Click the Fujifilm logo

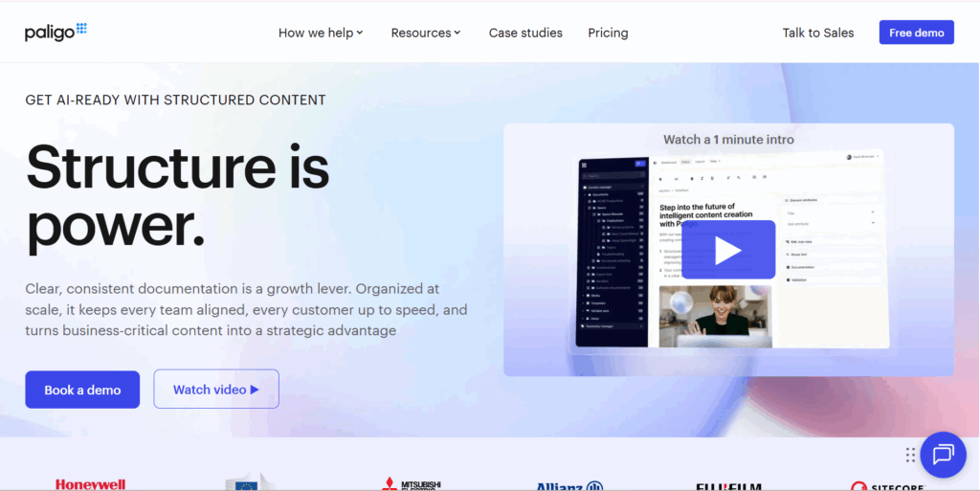point(728,486)
